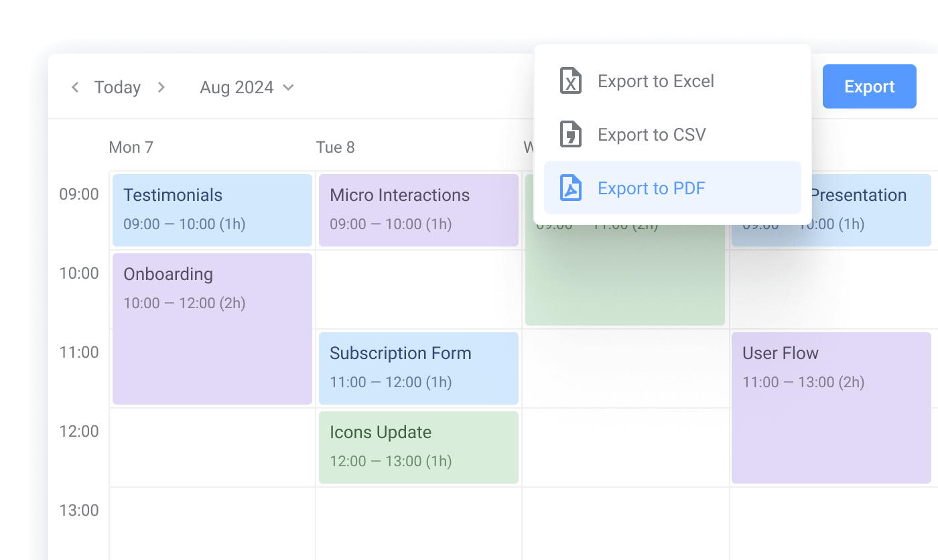Open the Export dropdown menu
This screenshot has height=560, width=938.
tap(869, 86)
